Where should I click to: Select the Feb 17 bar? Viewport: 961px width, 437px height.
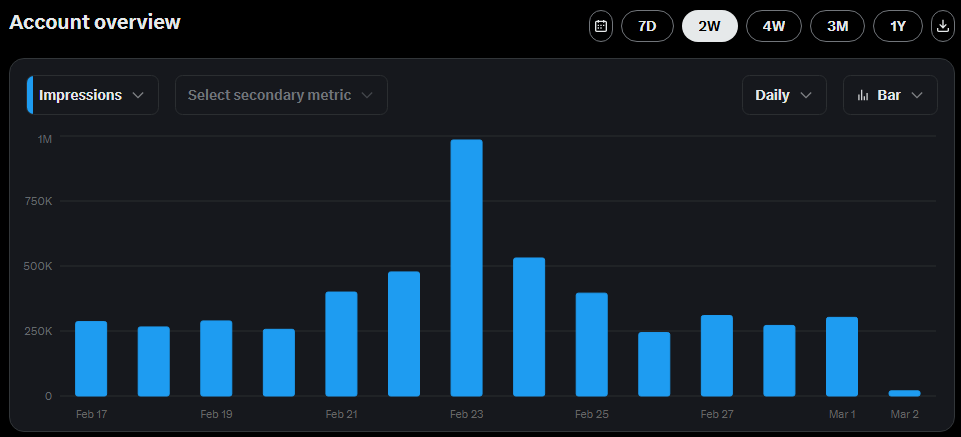[x=91, y=358]
